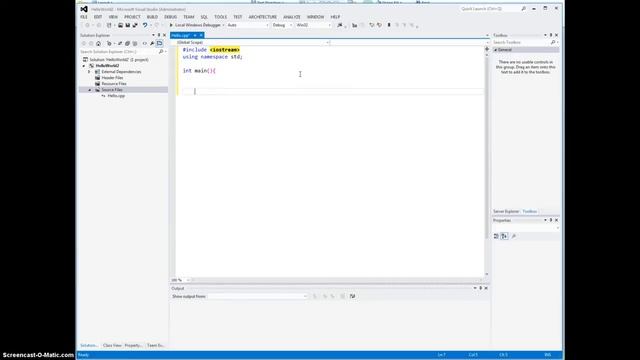Click the Save icon in main toolbar

(128, 25)
